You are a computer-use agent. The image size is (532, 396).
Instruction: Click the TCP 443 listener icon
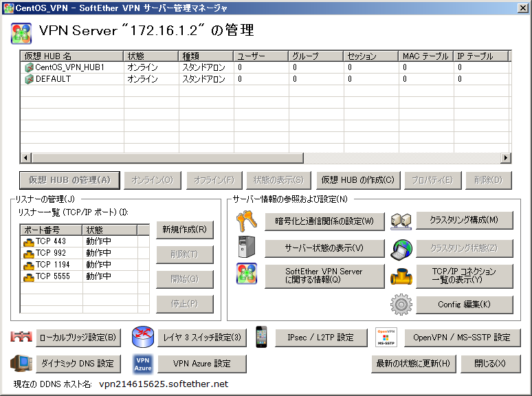(29, 241)
